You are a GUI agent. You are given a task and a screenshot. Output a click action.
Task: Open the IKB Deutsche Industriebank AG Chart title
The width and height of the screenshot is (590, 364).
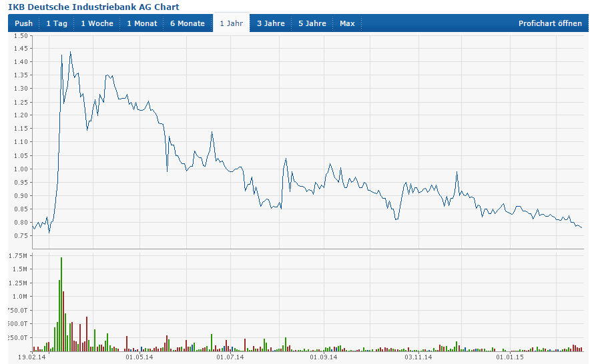coord(93,7)
